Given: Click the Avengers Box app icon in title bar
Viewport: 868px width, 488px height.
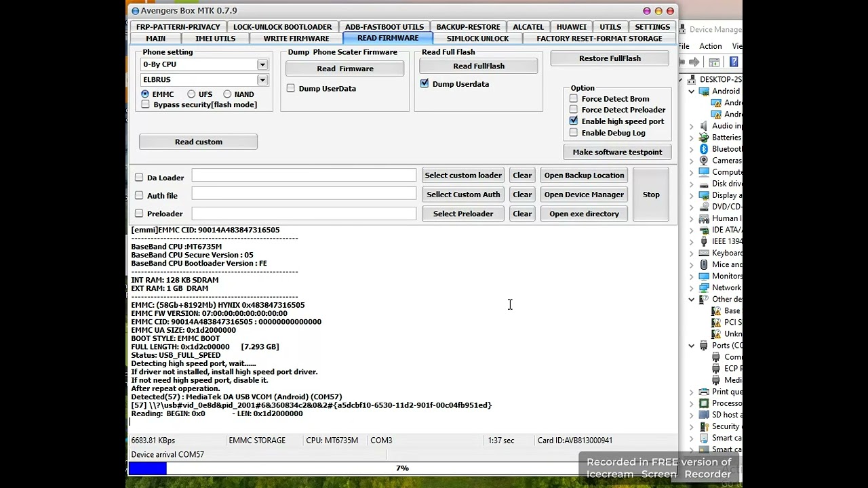Looking at the screenshot, I should pyautogui.click(x=136, y=11).
